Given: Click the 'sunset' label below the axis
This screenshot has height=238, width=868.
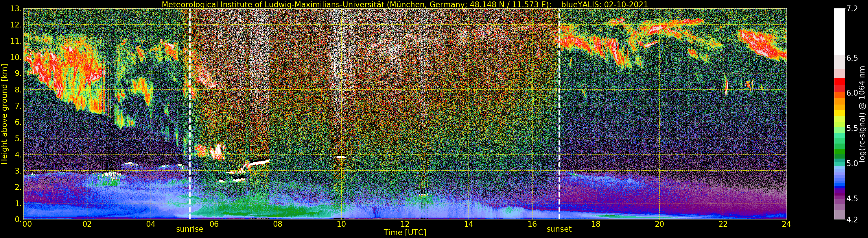Looking at the screenshot, I should pyautogui.click(x=559, y=229).
